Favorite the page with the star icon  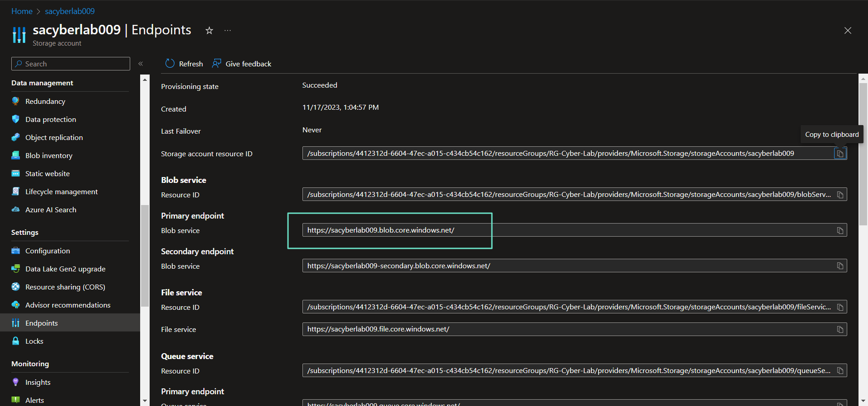(x=209, y=31)
